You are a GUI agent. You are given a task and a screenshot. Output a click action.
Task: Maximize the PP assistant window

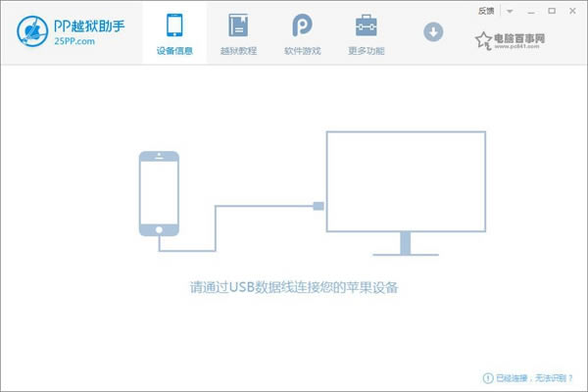[x=552, y=11]
